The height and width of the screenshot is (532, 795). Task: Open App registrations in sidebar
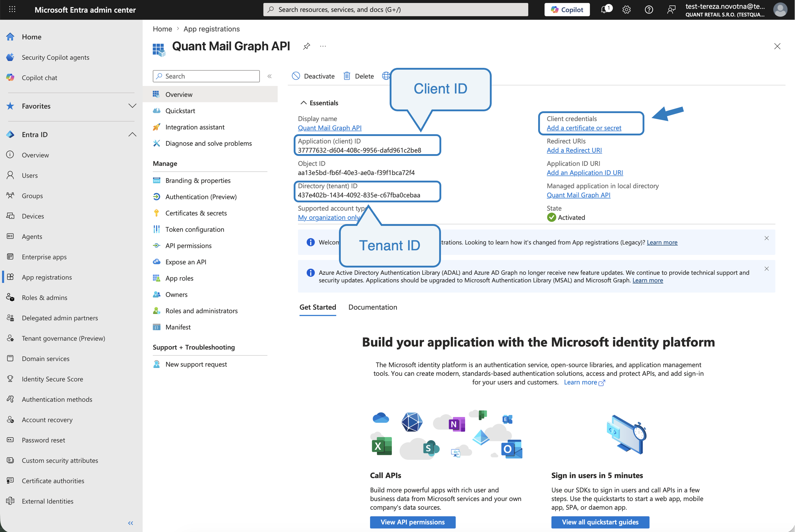pyautogui.click(x=47, y=277)
